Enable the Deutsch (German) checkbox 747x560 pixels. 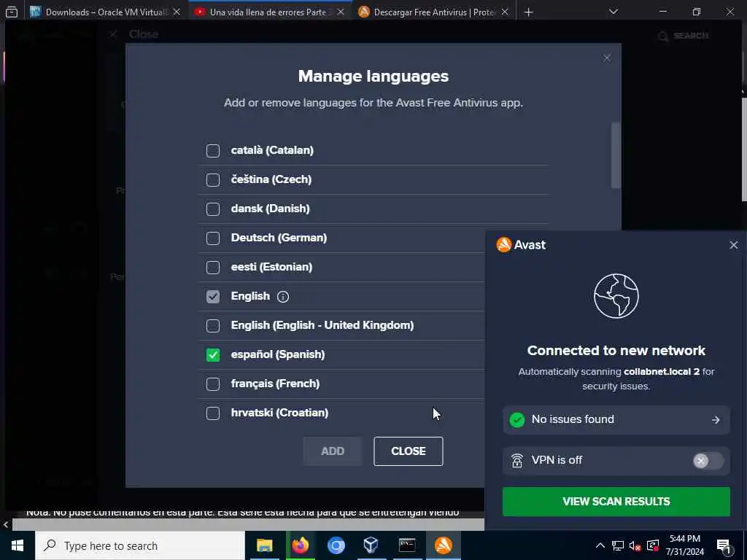pos(213,238)
